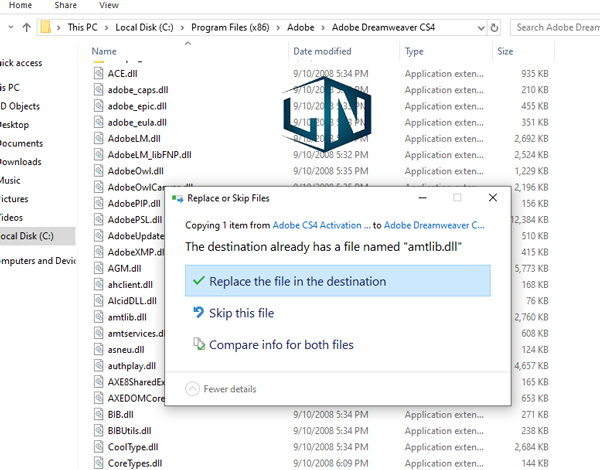Open the View ribbon tab
600x470 pixels.
(x=109, y=5)
